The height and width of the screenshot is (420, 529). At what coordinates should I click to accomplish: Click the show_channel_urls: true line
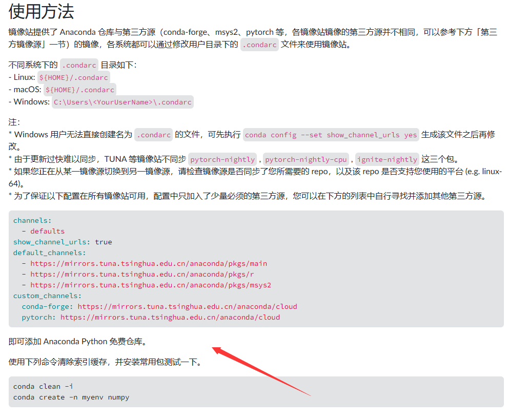point(63,242)
